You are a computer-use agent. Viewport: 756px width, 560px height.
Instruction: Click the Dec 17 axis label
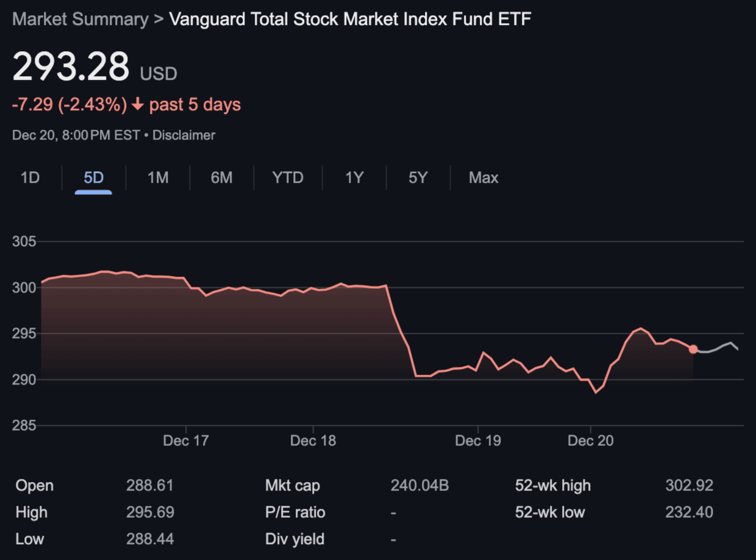click(x=186, y=441)
